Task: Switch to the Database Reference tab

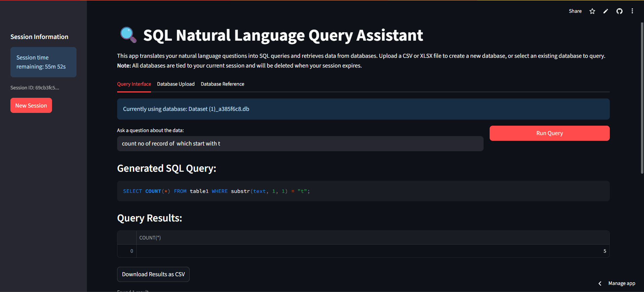Action: (222, 84)
